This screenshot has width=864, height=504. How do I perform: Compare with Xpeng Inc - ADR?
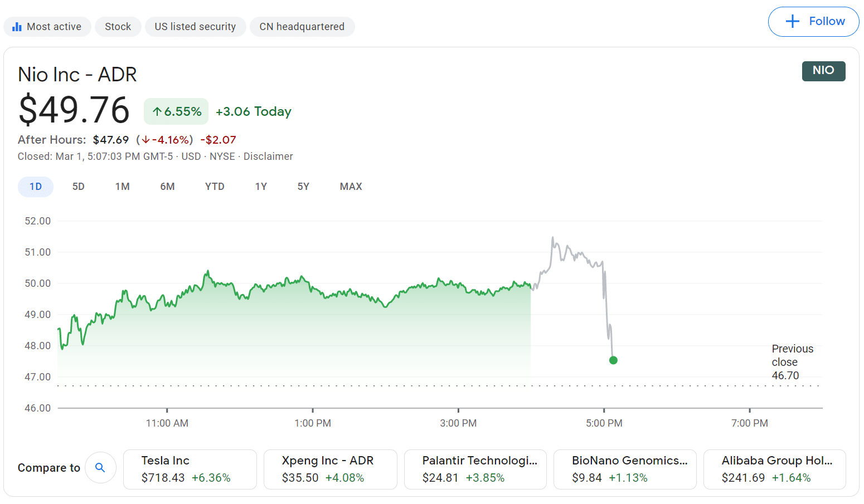coord(330,469)
